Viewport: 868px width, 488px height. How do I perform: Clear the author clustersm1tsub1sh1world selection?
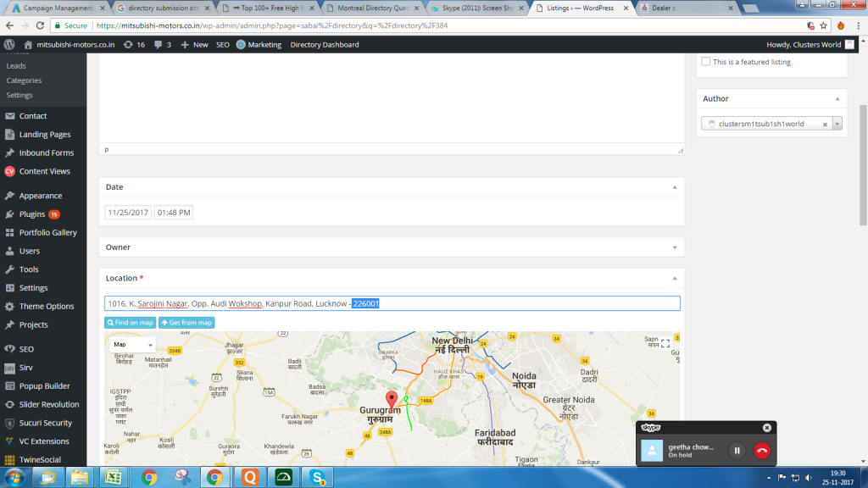pos(825,125)
